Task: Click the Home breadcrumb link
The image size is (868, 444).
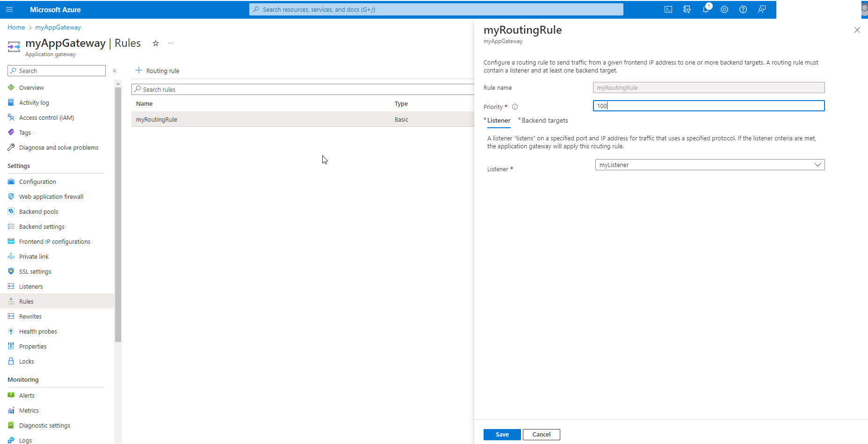Action: (16, 27)
